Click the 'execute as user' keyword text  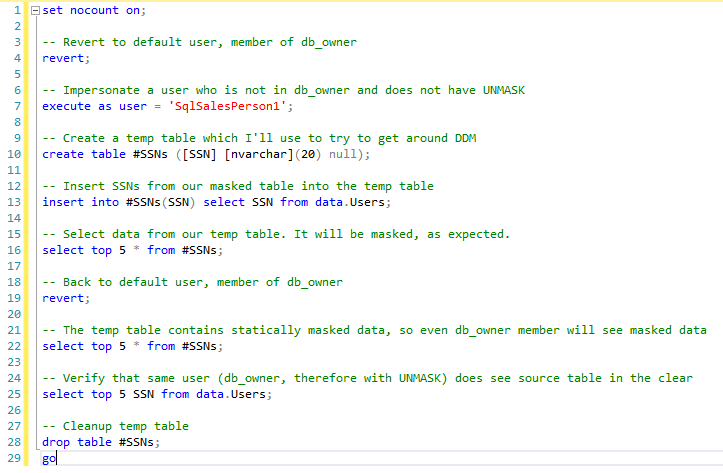tap(94, 106)
